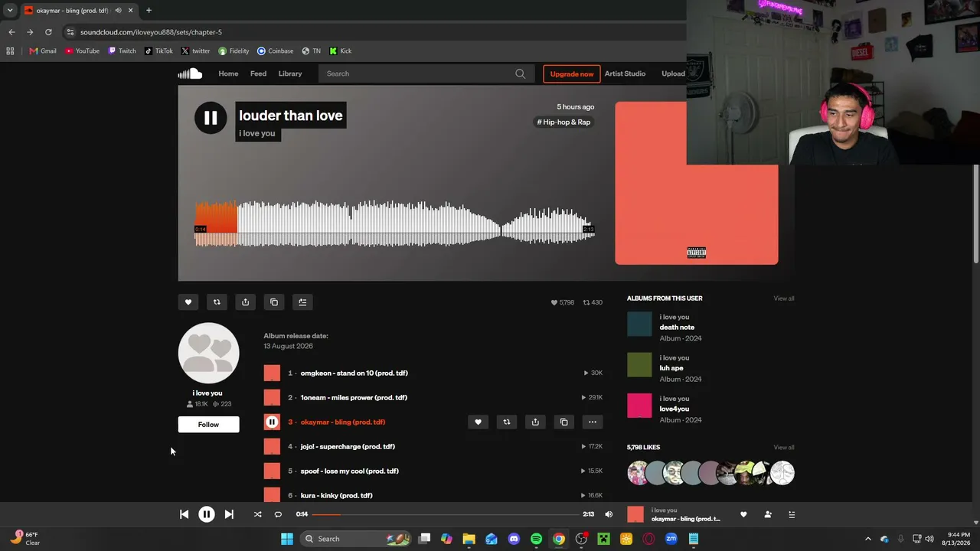
Task: Repost the louder than love album
Action: coord(217,302)
